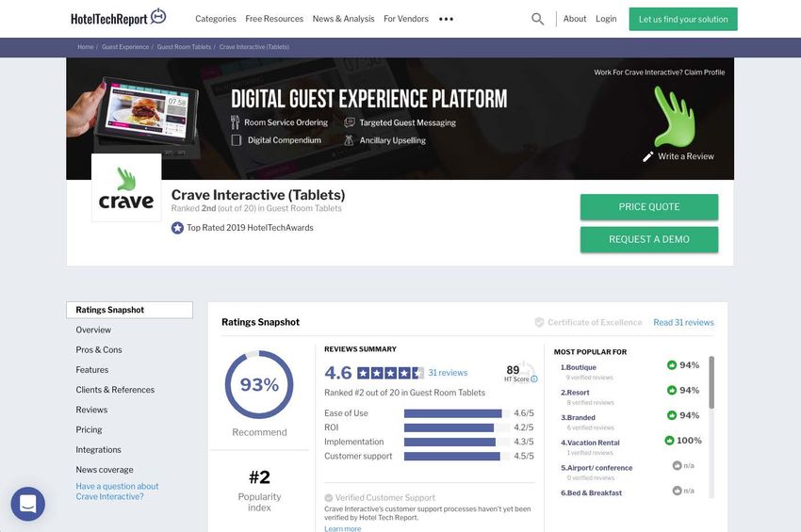Click the Customer support rating bar
801x532 pixels.
tap(457, 456)
